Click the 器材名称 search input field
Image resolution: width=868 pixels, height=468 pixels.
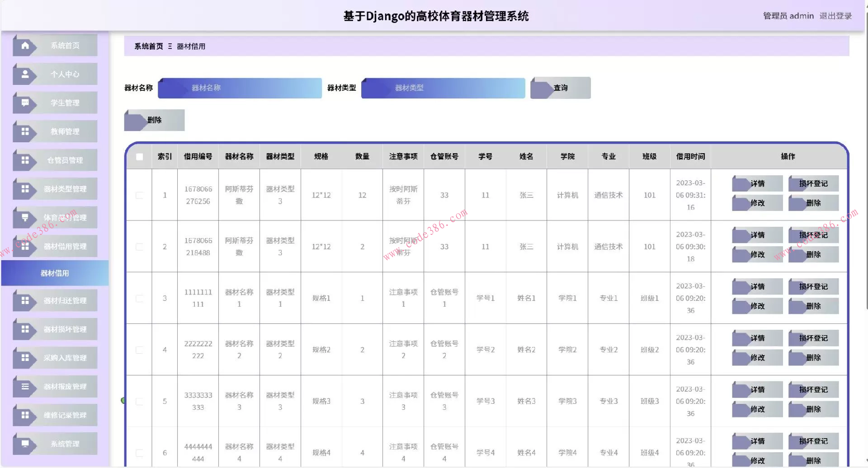point(240,88)
